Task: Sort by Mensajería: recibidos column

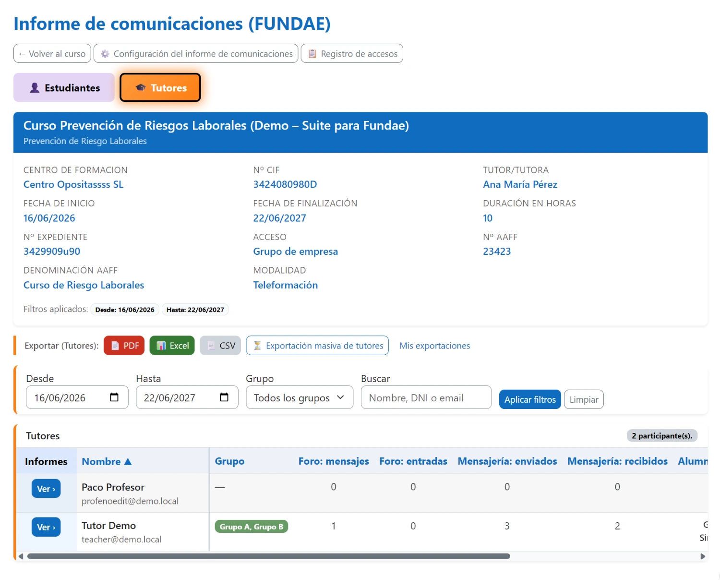Action: [x=617, y=461]
